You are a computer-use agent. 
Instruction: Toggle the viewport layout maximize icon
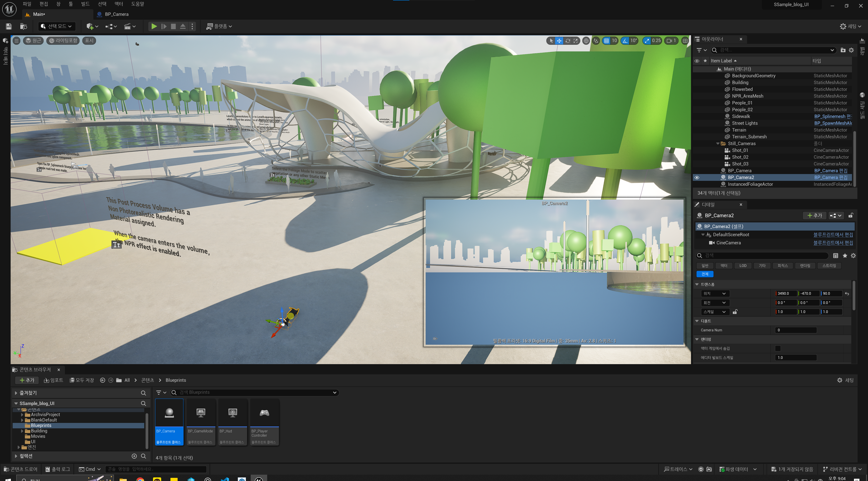pyautogui.click(x=685, y=41)
